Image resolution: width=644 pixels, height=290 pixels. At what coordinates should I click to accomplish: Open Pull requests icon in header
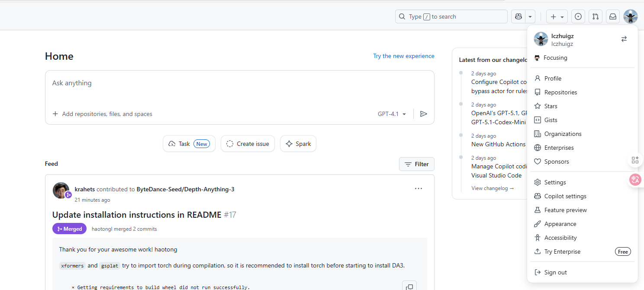pos(596,17)
